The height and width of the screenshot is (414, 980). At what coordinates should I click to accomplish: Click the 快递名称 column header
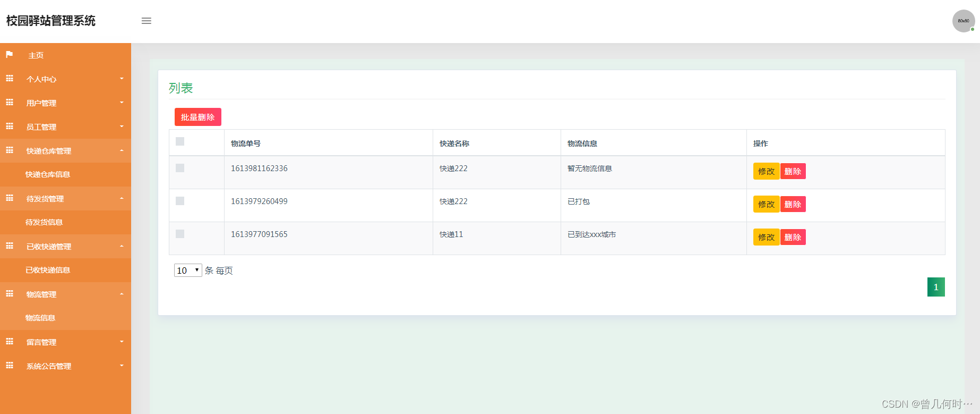tap(454, 143)
